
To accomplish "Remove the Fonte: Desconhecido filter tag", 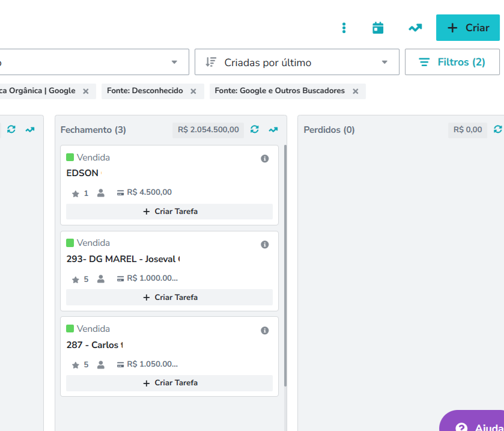I will [x=193, y=91].
